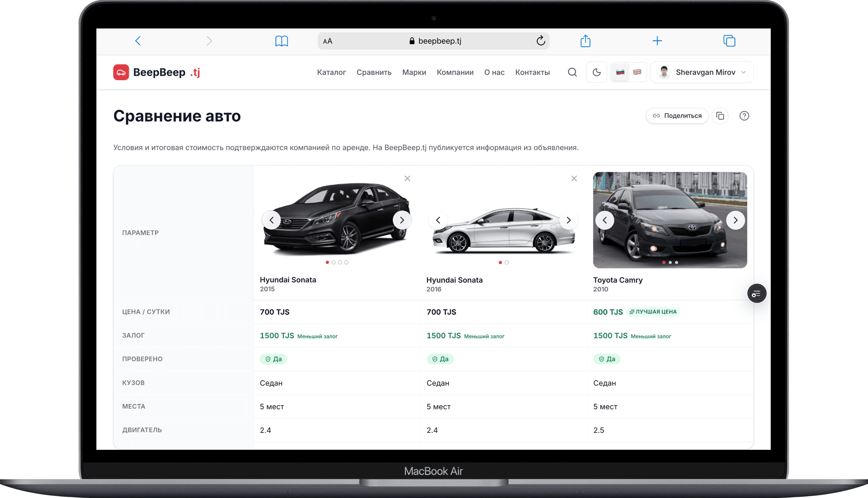Switch language to Russian flag
Screen dimensions: 868x498
620,72
